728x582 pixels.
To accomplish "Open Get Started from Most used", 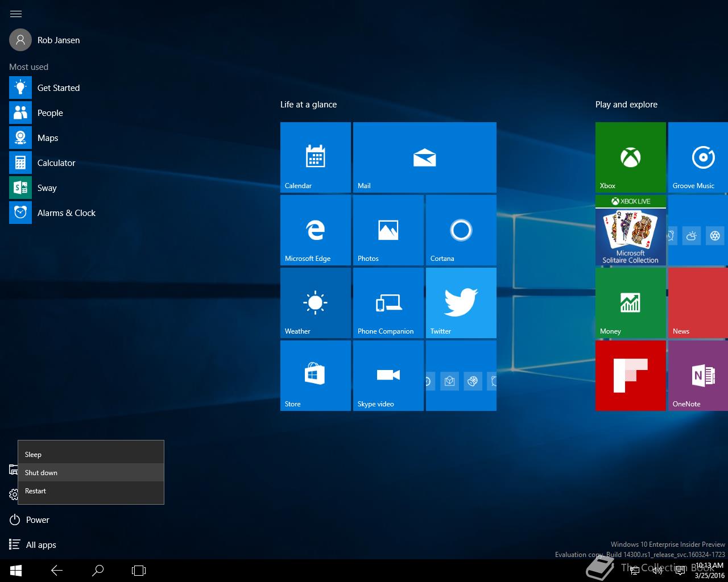I will pos(45,88).
